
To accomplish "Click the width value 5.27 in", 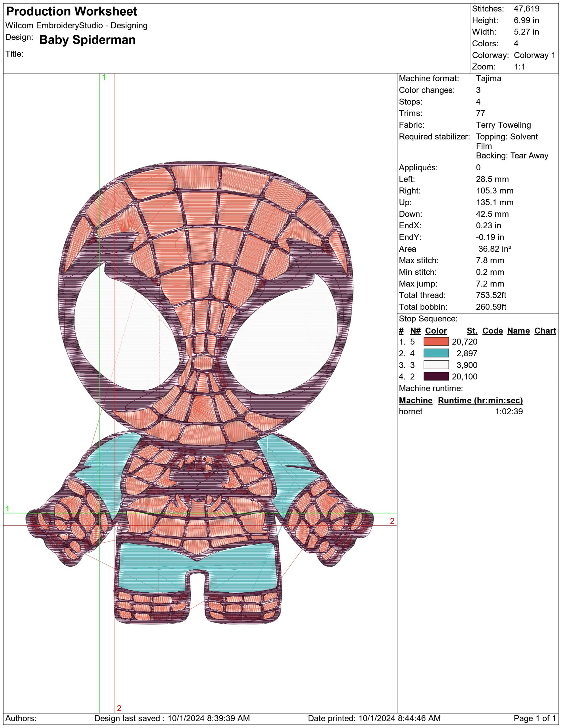I will click(x=526, y=32).
